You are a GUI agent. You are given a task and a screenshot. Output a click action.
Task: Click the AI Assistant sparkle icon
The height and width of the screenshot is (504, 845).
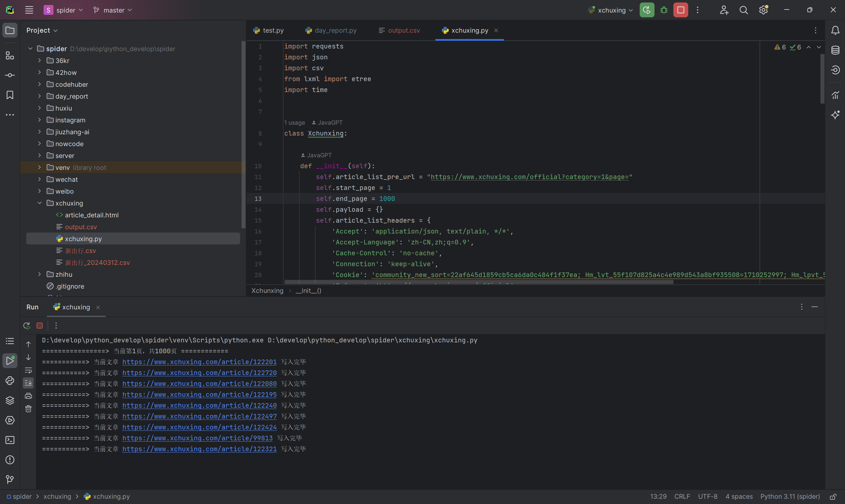coord(835,115)
